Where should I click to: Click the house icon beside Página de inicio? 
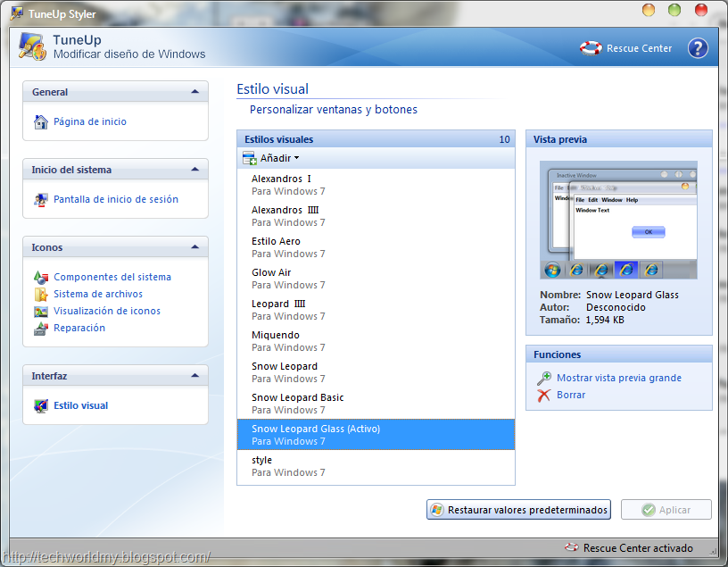41,121
